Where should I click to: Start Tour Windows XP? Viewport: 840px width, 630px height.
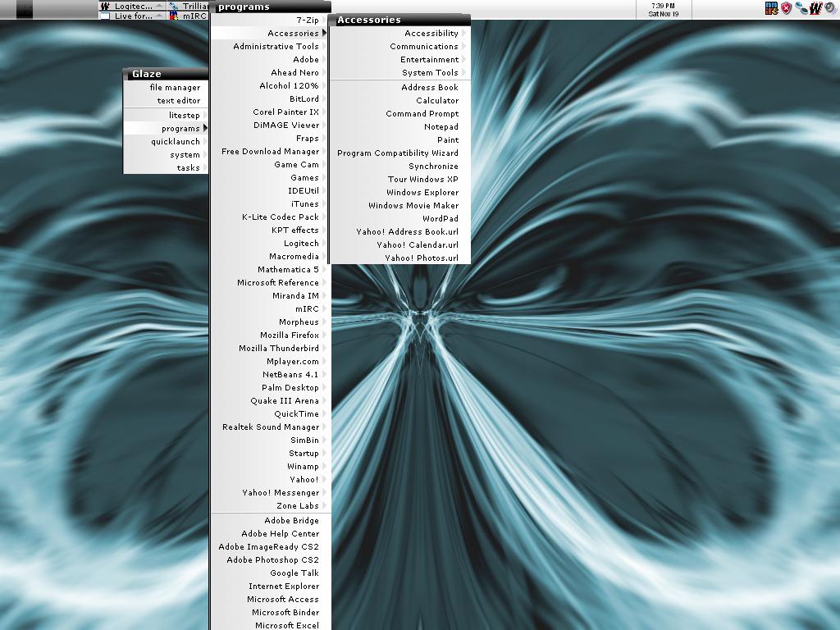(x=400, y=180)
